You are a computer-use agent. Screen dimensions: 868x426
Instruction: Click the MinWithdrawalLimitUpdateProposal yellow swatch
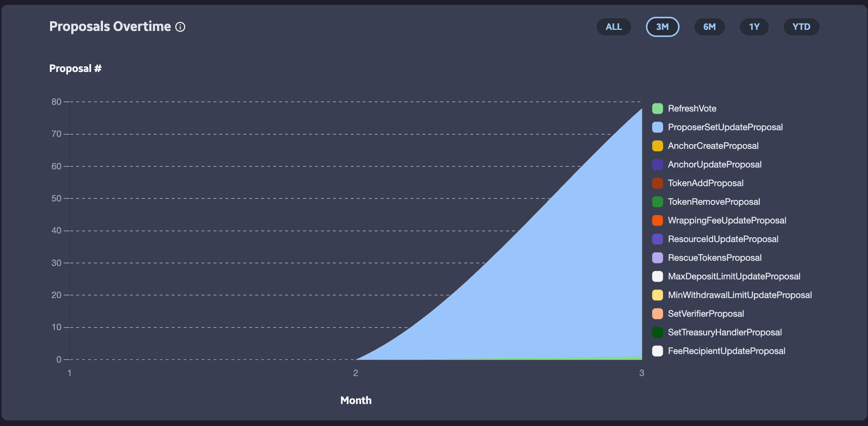click(x=658, y=295)
